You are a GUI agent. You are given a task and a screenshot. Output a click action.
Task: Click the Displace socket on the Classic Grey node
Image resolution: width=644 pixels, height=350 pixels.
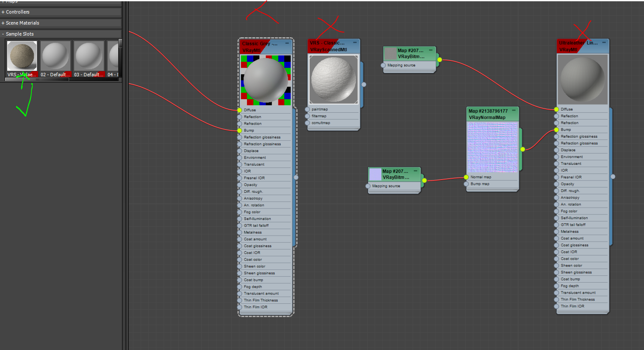coord(240,151)
